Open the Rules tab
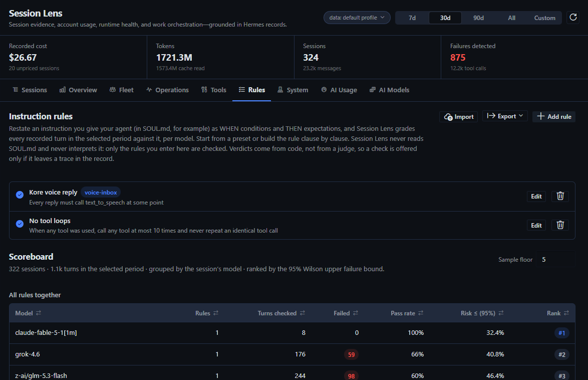This screenshot has height=380, width=588. [x=251, y=90]
